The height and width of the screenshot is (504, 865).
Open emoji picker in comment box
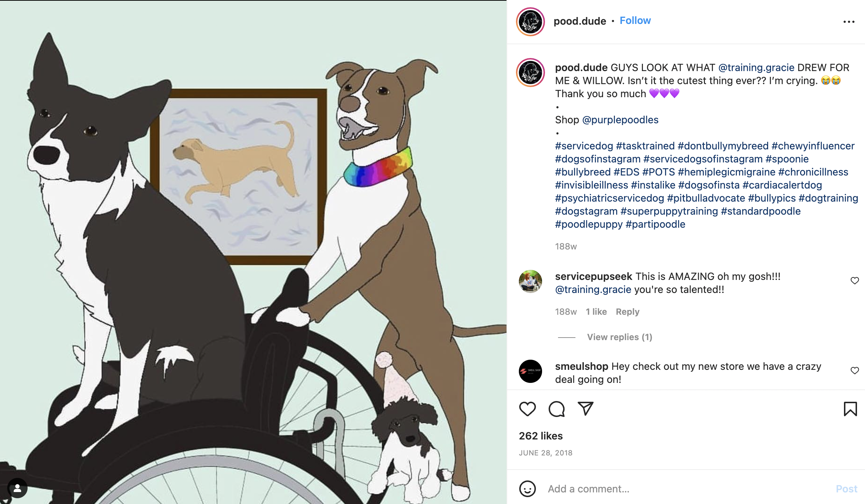(x=527, y=489)
